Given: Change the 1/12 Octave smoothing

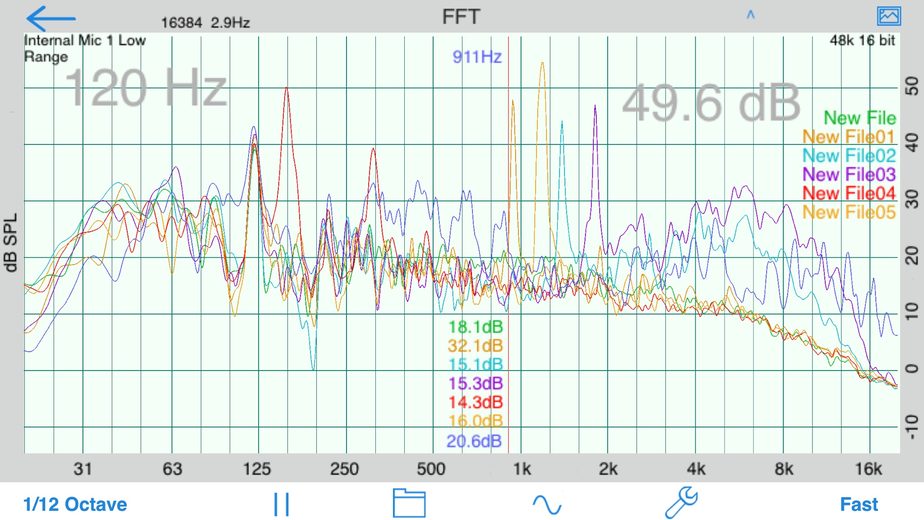Looking at the screenshot, I should pyautogui.click(x=75, y=505).
